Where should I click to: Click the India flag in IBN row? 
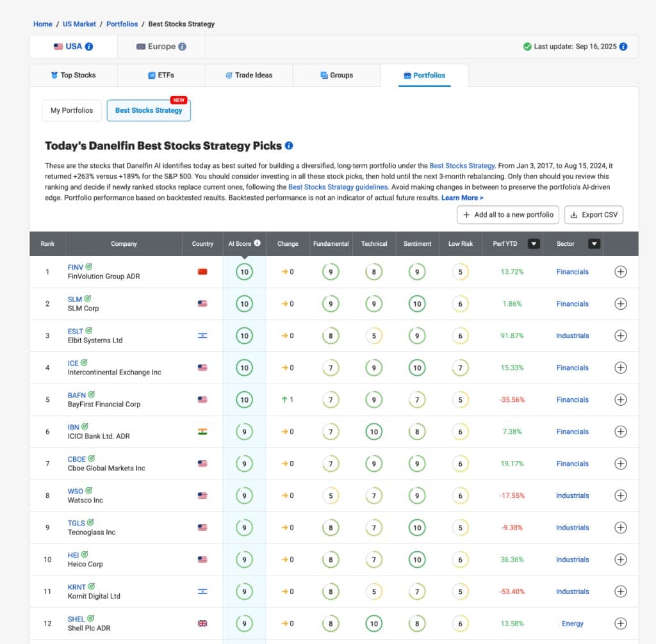(x=202, y=431)
